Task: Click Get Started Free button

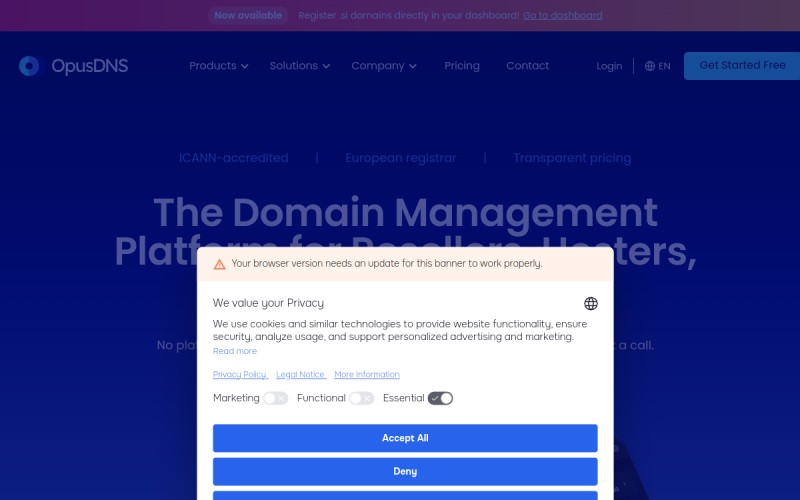Action: (742, 66)
